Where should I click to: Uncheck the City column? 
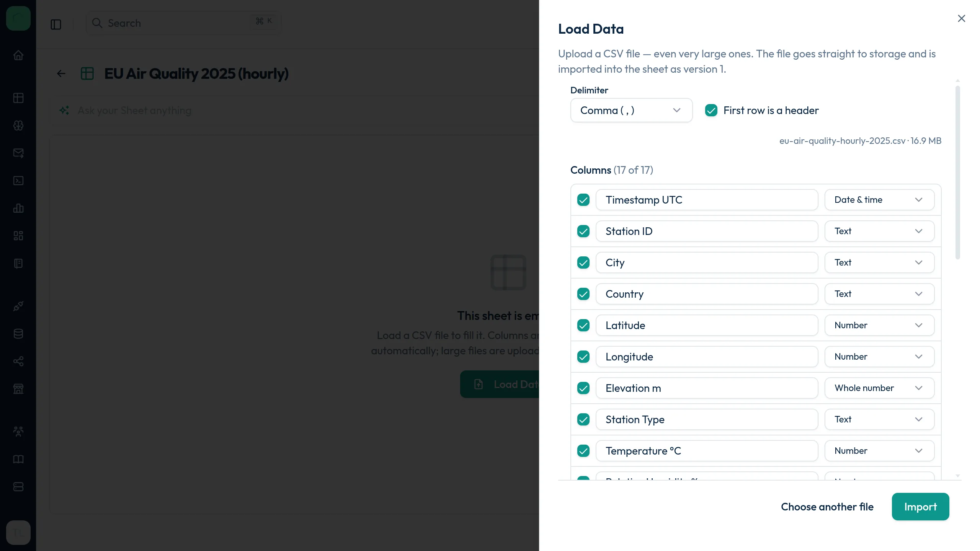583,262
